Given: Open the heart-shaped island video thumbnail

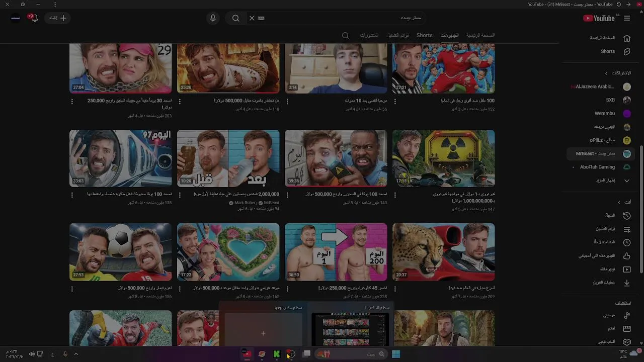Looking at the screenshot, I should [x=228, y=252].
